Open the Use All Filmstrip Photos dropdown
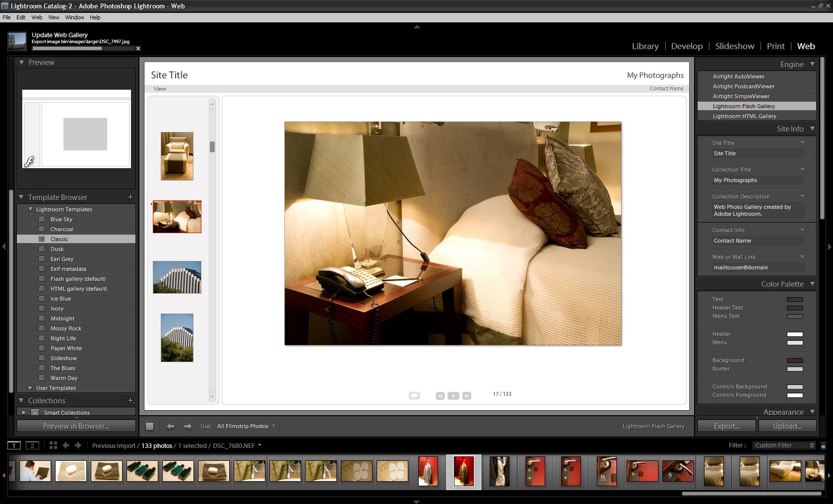 [246, 426]
